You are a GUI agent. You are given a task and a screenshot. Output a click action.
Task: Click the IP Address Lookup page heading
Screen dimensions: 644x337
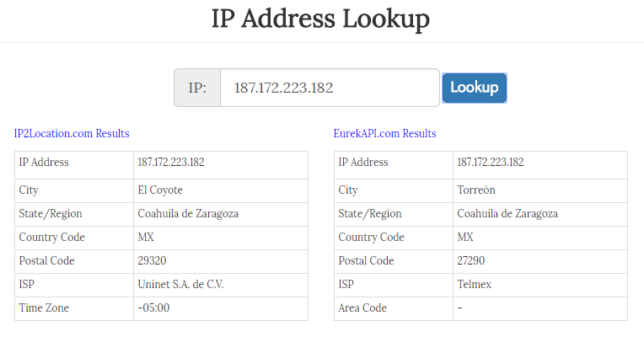coord(320,19)
